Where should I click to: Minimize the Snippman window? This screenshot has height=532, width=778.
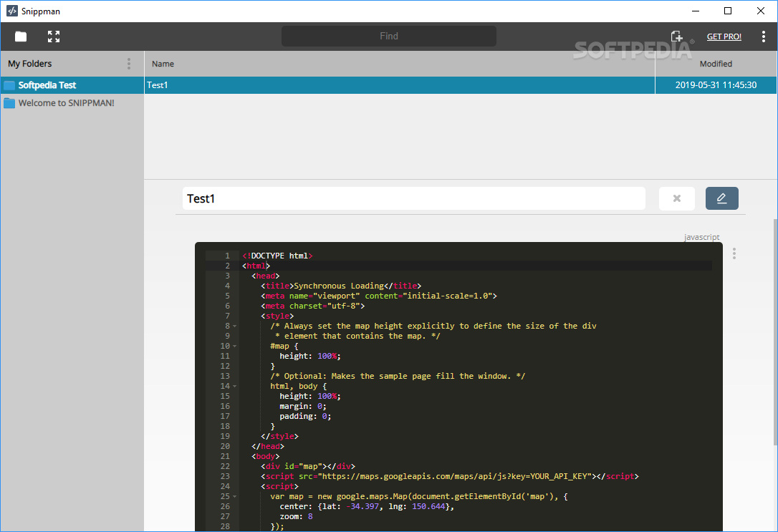click(x=696, y=11)
